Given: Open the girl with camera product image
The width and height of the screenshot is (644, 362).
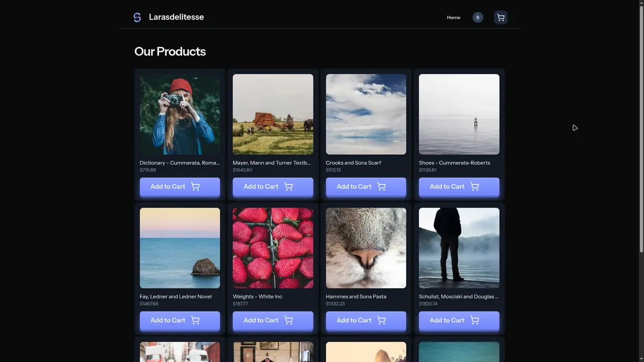Looking at the screenshot, I should [180, 114].
